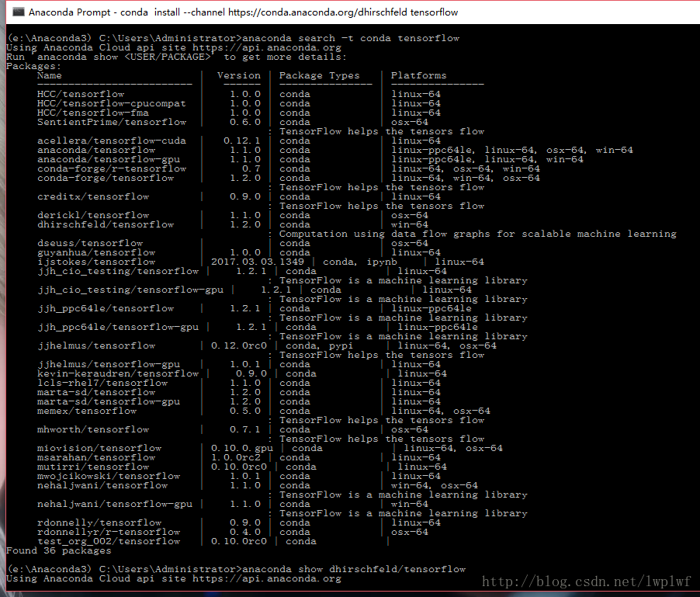Select 'SentientPrime/tensorflow' package name
The height and width of the screenshot is (597, 700).
pos(112,123)
